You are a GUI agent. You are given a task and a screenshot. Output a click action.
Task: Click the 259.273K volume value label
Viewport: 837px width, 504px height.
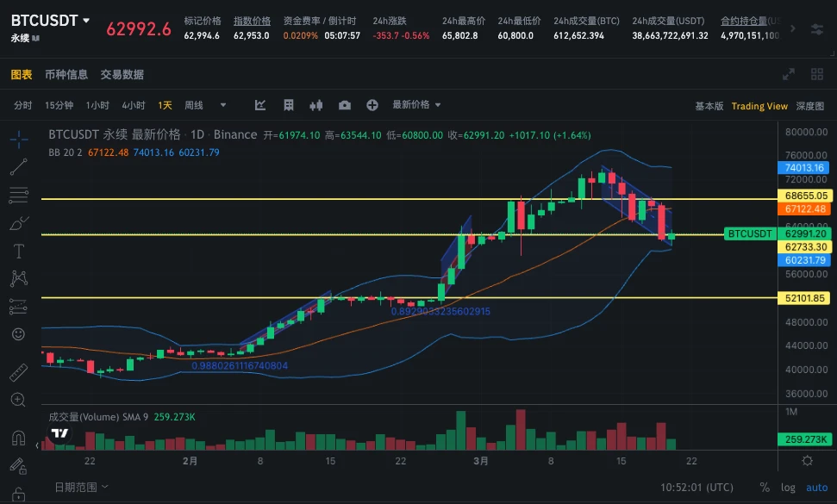[x=805, y=439]
